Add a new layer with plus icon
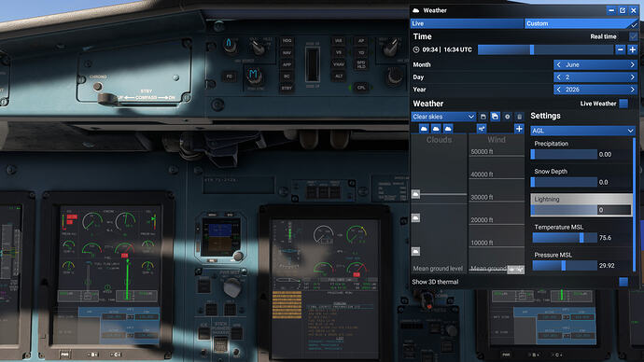 pos(519,129)
